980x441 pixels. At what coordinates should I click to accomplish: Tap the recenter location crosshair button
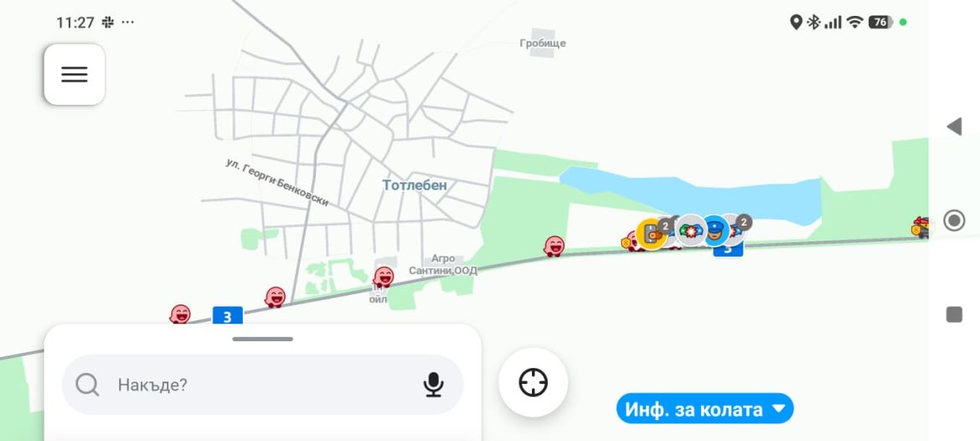point(533,382)
